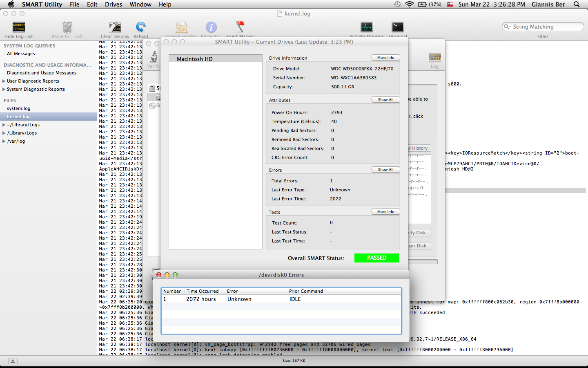Launch Activity Monitor from Console toolbar
This screenshot has height=368, width=588.
pos(367,27)
